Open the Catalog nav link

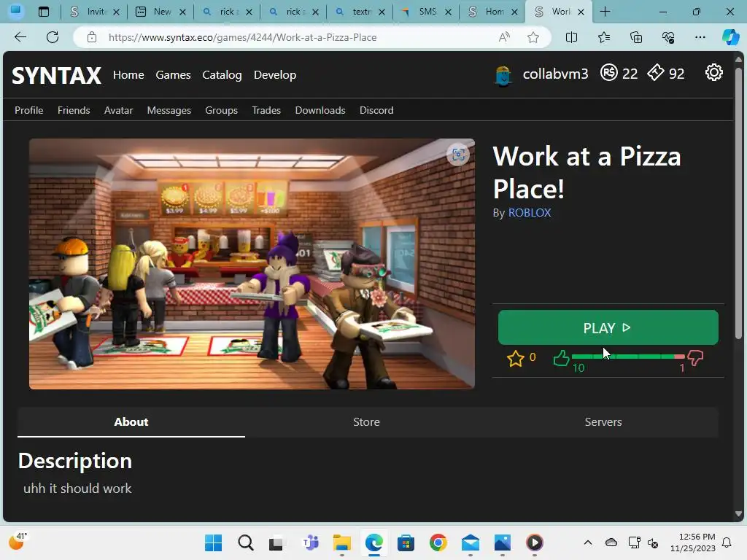(x=222, y=75)
